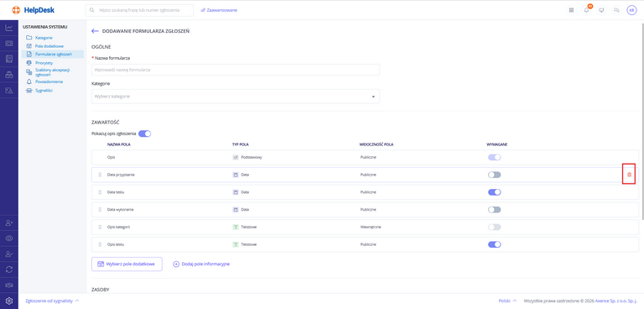Click the eye icon in left rail
The image size is (644, 309).
point(9,238)
